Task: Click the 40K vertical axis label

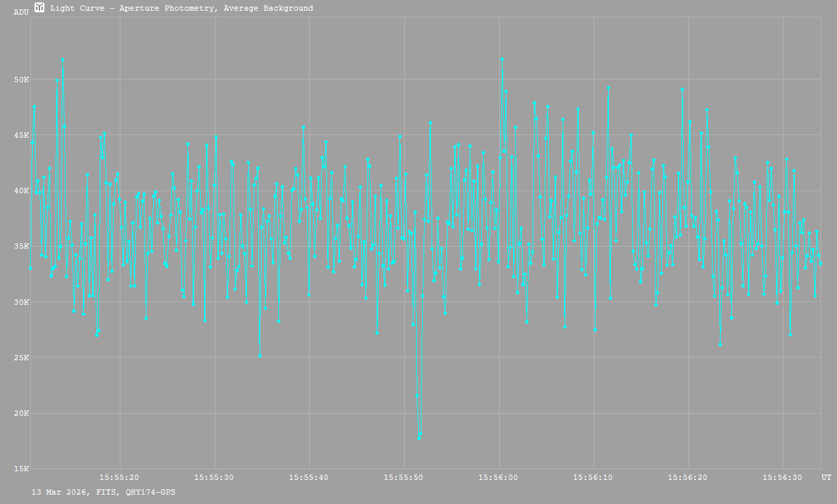Action: (21, 191)
